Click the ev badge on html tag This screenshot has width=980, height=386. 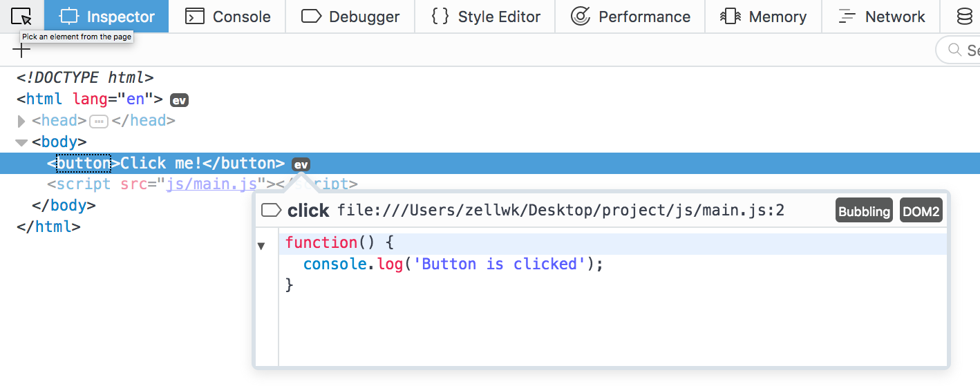point(179,100)
